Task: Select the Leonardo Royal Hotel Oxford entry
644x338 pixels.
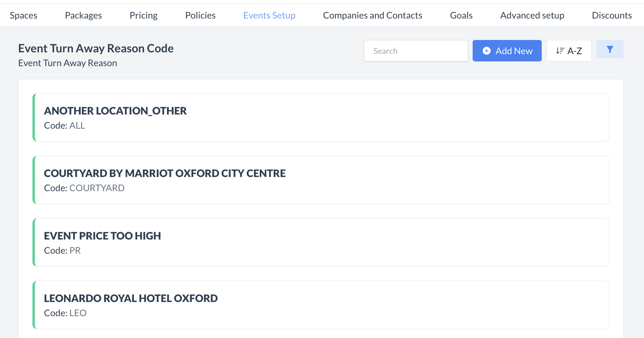Action: point(320,305)
